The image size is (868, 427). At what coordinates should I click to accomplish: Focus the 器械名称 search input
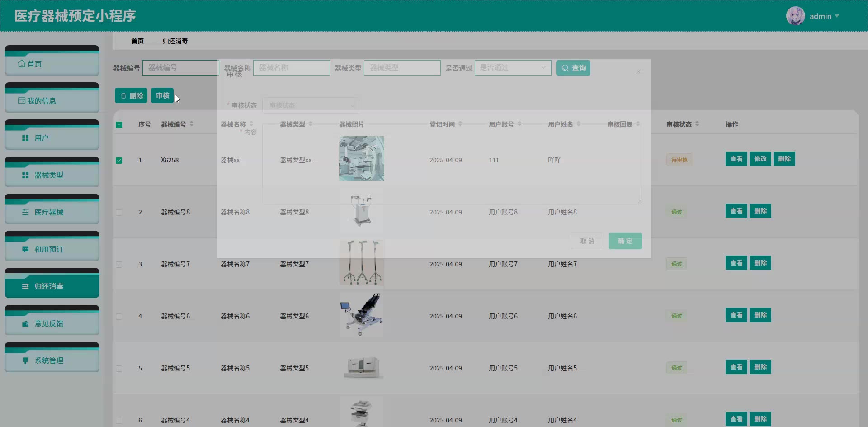[x=292, y=68]
